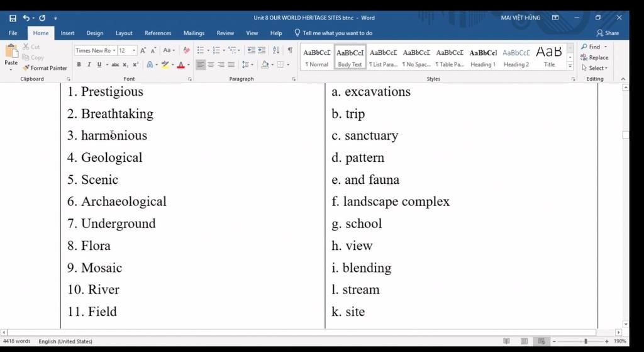This screenshot has width=644, height=352.
Task: Open Replace in the Editing group
Action: tap(594, 57)
